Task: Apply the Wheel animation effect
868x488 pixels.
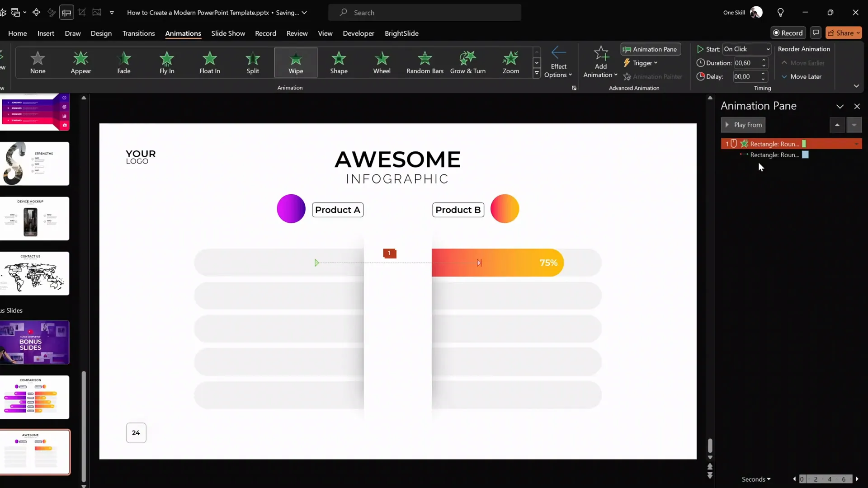Action: [382, 62]
